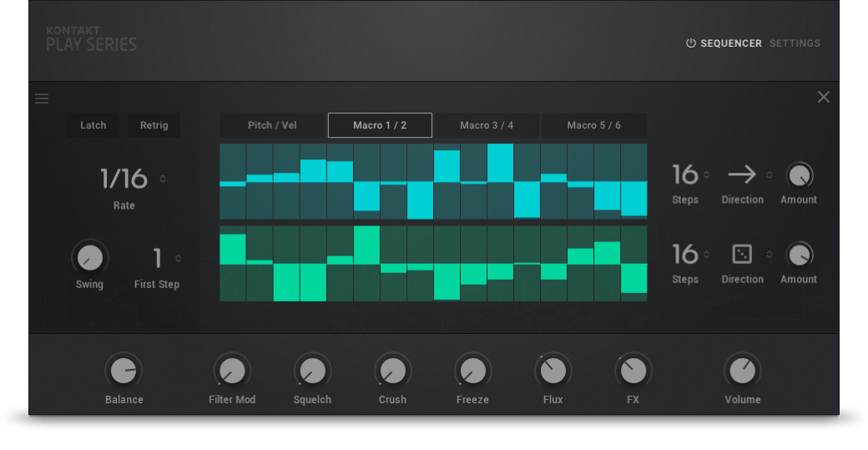Toggle the Latch button

(93, 125)
